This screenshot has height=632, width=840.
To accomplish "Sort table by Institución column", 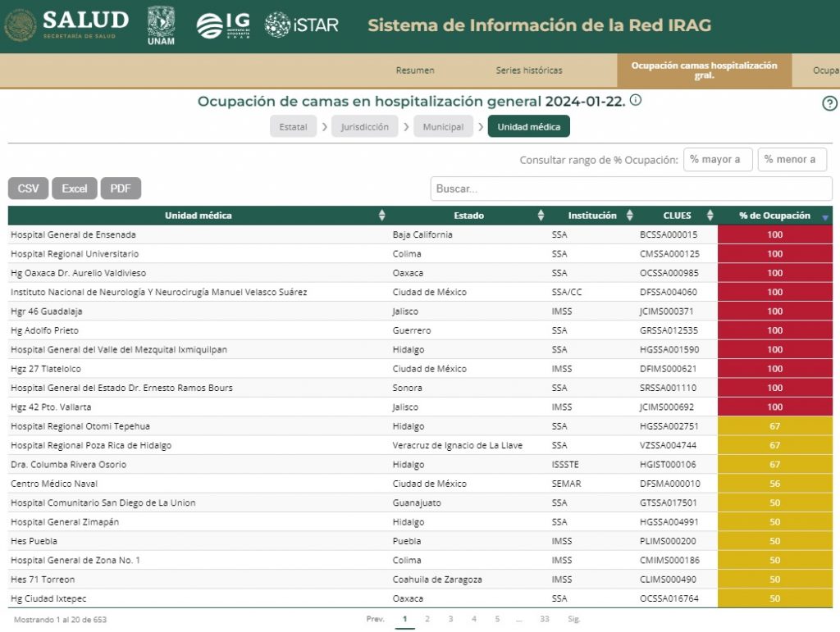I will point(629,216).
